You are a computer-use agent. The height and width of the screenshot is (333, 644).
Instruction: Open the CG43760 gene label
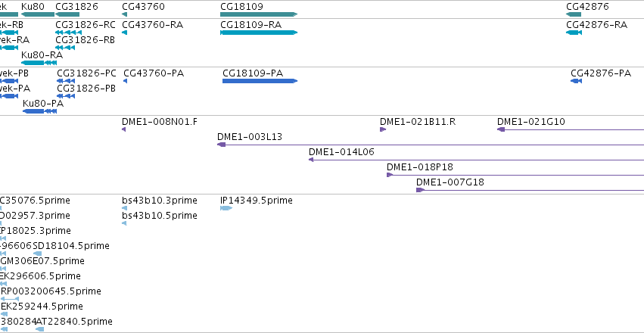pos(143,7)
